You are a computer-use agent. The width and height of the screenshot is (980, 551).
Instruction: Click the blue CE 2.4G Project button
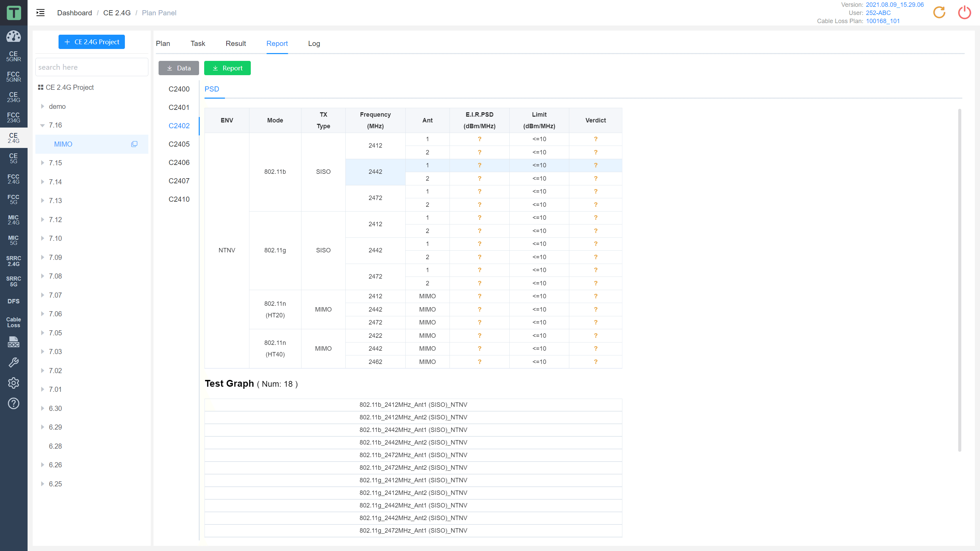[x=92, y=42]
